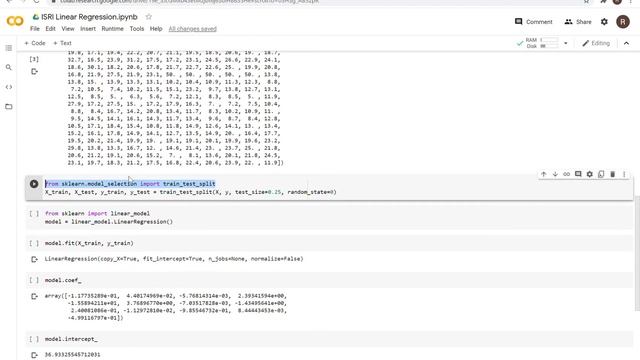Open the Edit menu

click(50, 29)
